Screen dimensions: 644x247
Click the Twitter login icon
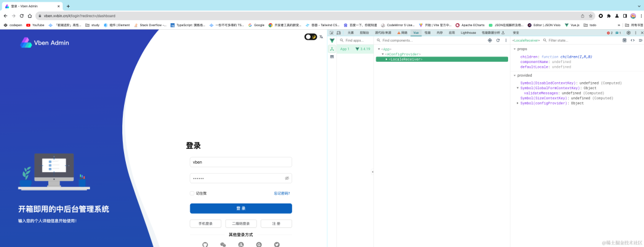click(277, 245)
